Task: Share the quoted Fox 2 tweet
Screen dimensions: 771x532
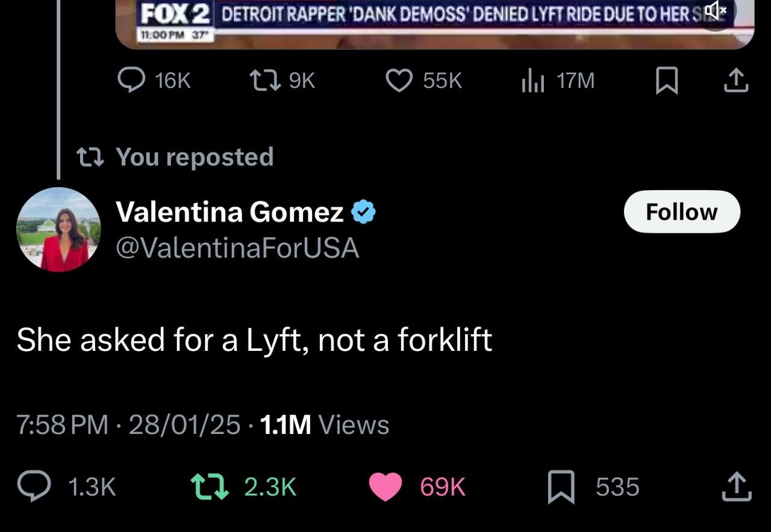Action: click(x=735, y=81)
